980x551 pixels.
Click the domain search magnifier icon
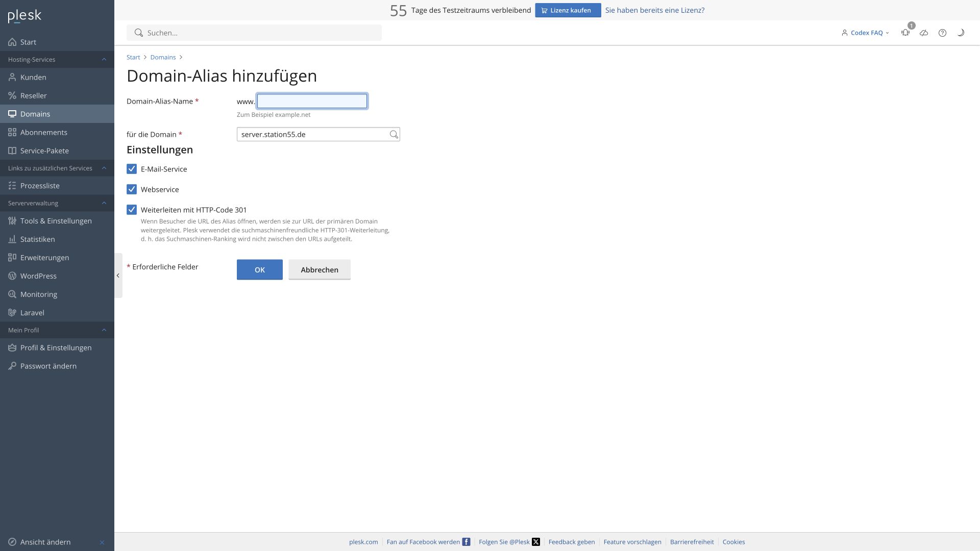[x=394, y=134]
